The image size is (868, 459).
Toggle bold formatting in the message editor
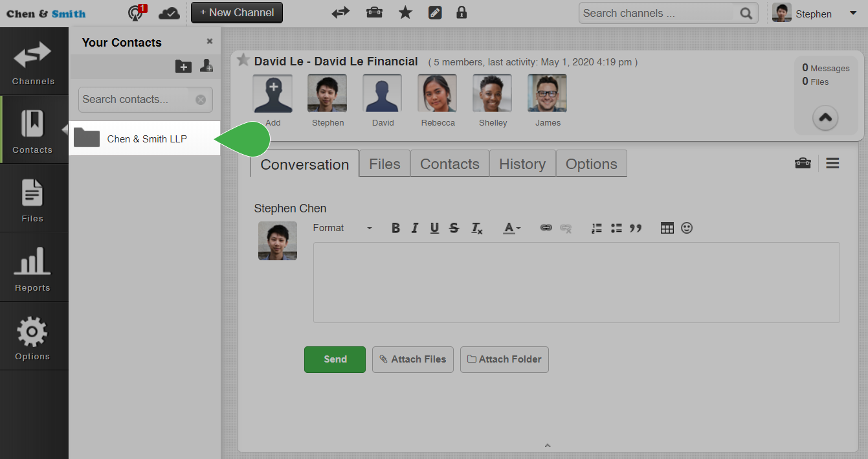pyautogui.click(x=395, y=228)
